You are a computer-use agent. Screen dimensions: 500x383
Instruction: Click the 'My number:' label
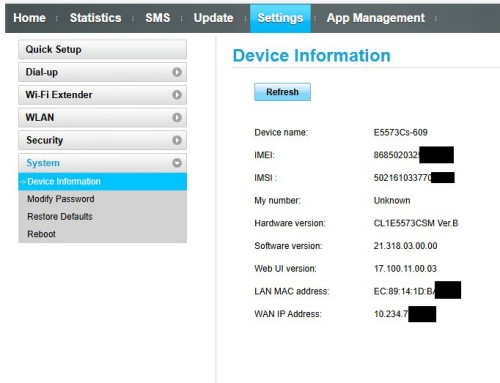pyautogui.click(x=277, y=200)
